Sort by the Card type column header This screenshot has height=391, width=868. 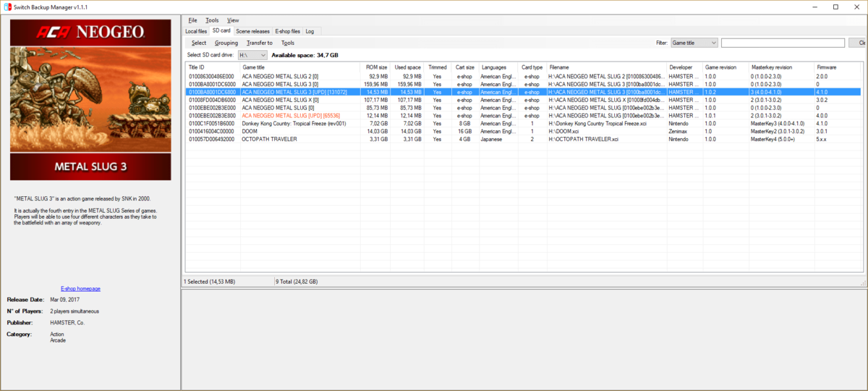point(532,67)
